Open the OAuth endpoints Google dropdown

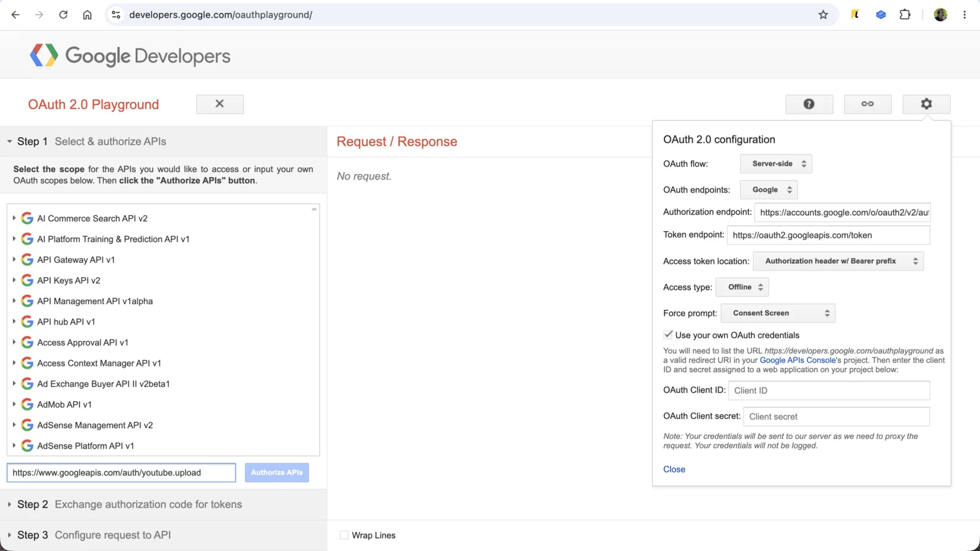(x=769, y=190)
